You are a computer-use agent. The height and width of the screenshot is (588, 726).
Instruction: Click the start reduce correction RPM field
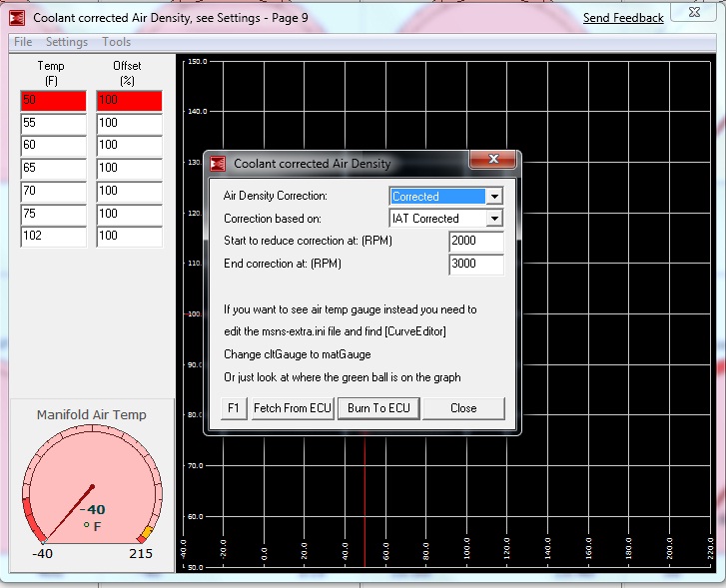point(475,242)
